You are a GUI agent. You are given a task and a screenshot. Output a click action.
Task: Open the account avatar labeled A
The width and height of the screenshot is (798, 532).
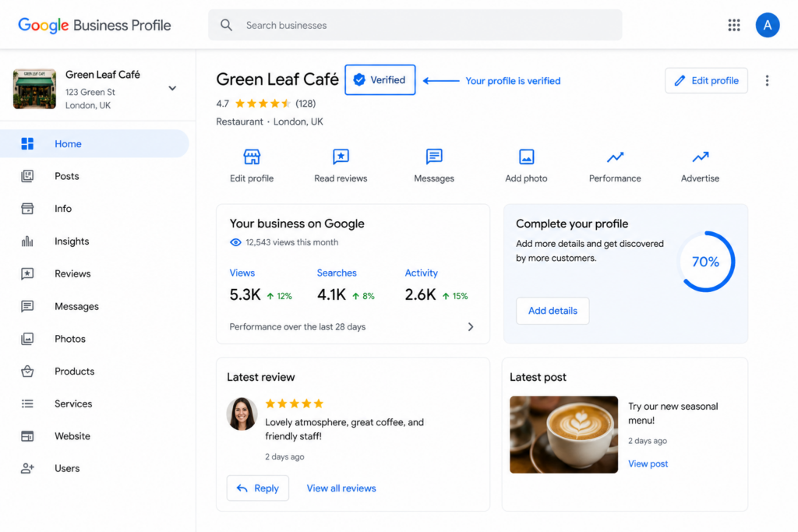pos(767,25)
